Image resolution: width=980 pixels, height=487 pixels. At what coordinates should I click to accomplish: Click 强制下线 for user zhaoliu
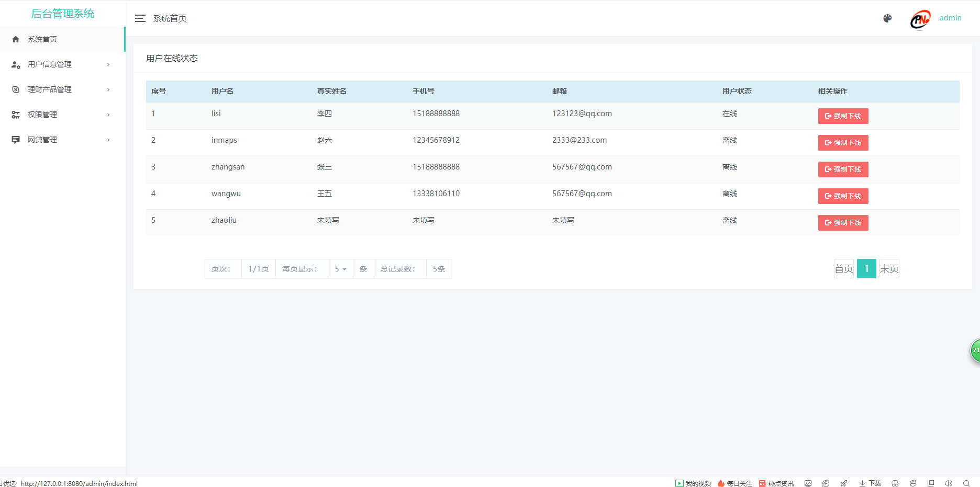click(843, 223)
